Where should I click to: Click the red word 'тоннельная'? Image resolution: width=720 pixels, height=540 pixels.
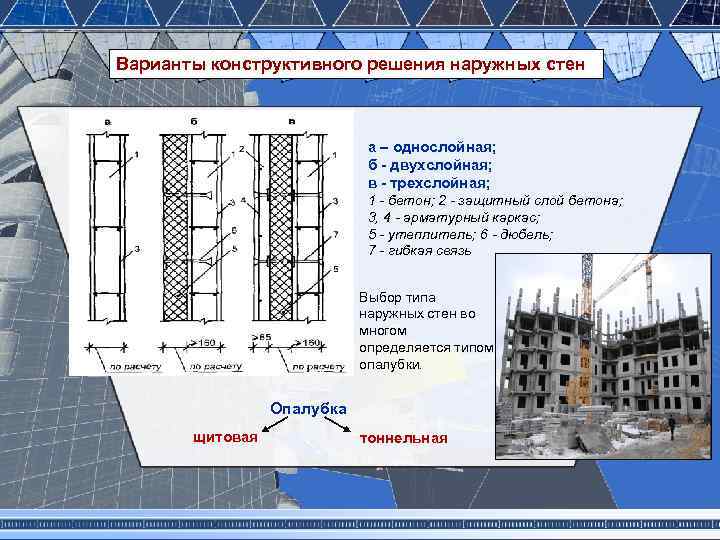tap(403, 438)
